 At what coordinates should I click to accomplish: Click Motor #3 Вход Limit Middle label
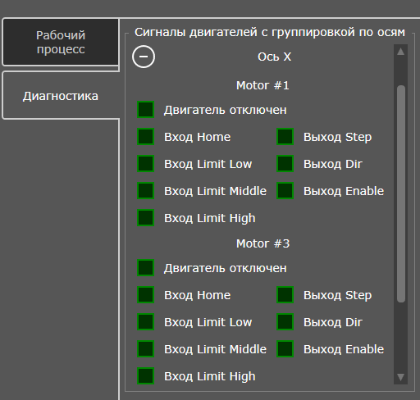(215, 349)
